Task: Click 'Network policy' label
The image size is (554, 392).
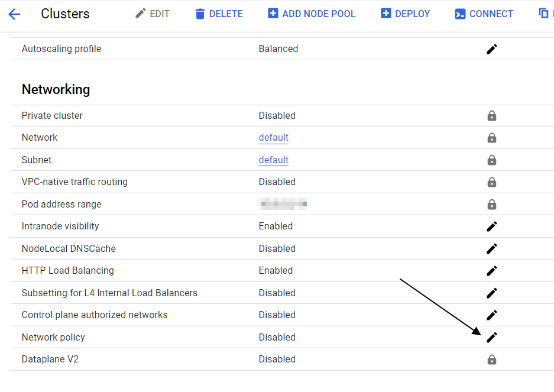Action: [x=53, y=337]
